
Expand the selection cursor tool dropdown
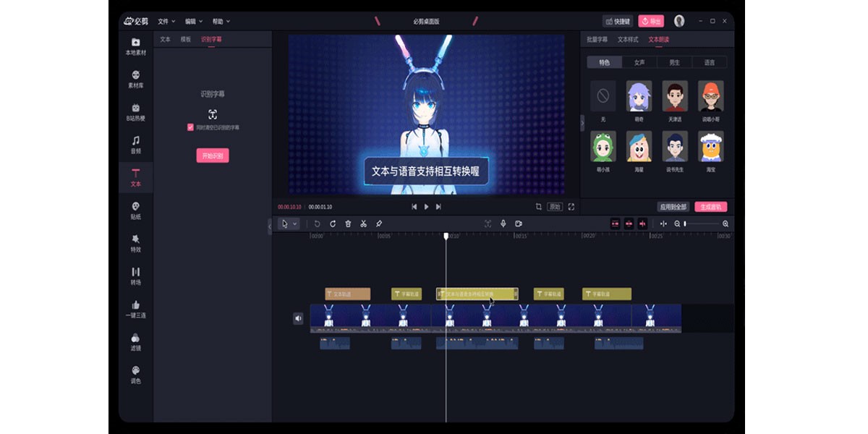point(294,224)
